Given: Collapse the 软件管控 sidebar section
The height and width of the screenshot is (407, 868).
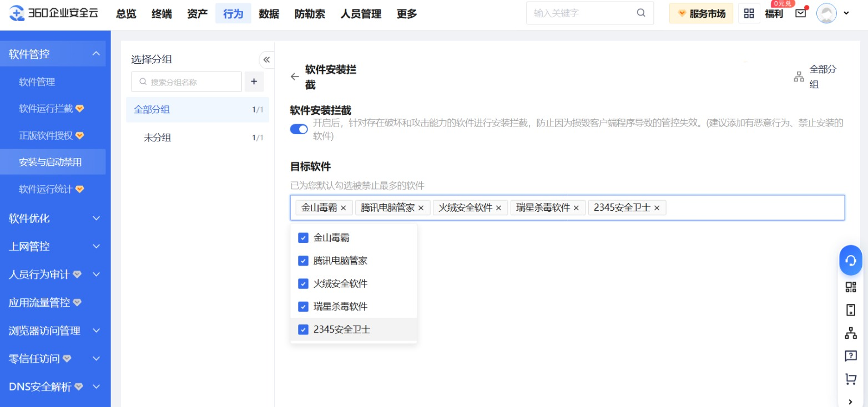Looking at the screenshot, I should (95, 54).
